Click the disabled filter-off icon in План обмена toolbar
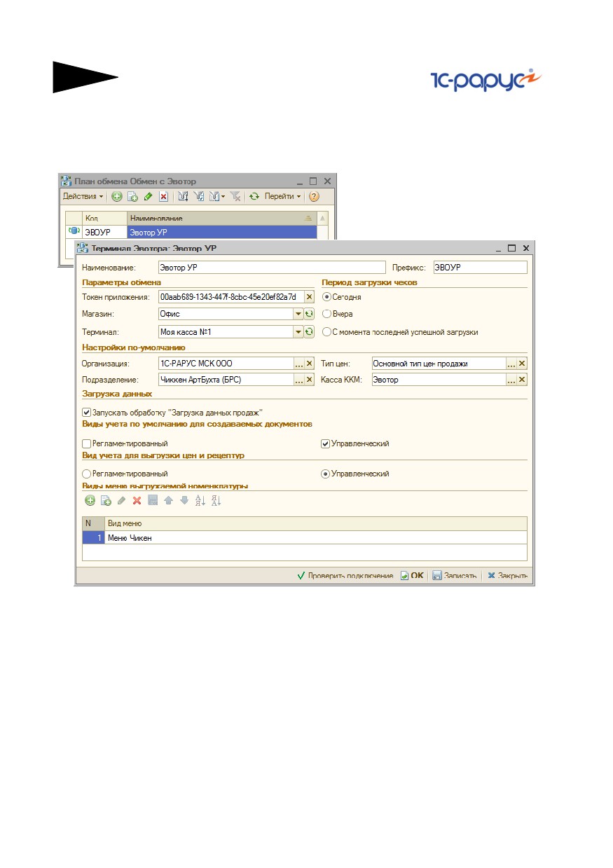 coord(235,197)
